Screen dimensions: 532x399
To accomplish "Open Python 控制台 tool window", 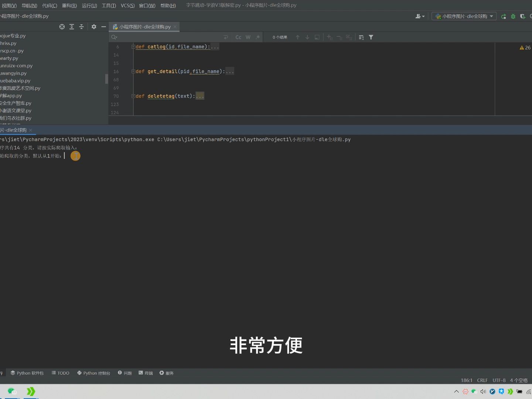I will click(93, 373).
